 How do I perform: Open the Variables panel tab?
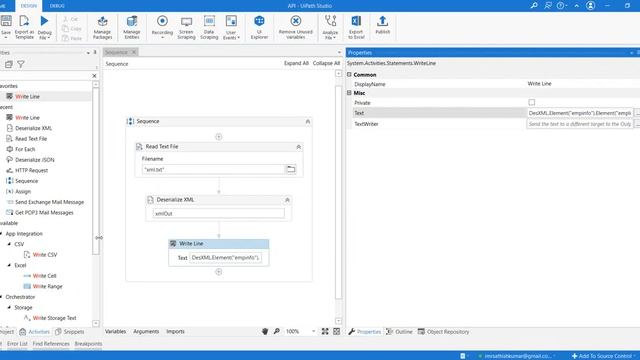(x=116, y=331)
